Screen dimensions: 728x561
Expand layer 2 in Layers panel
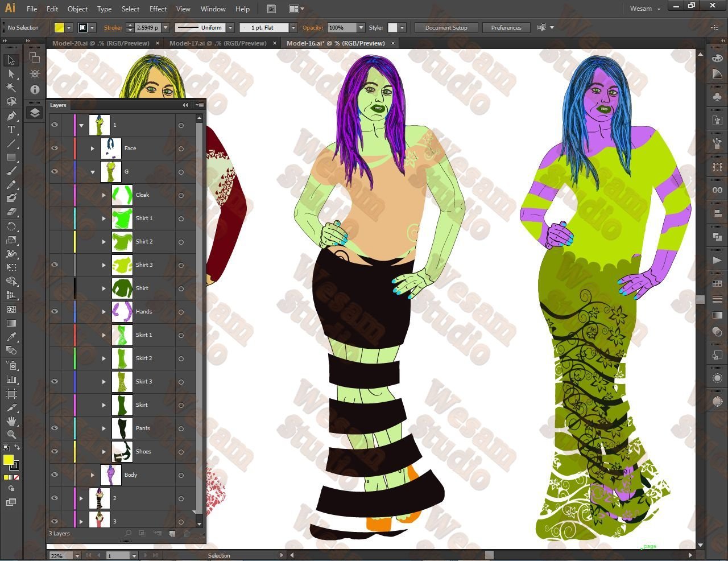[81, 498]
